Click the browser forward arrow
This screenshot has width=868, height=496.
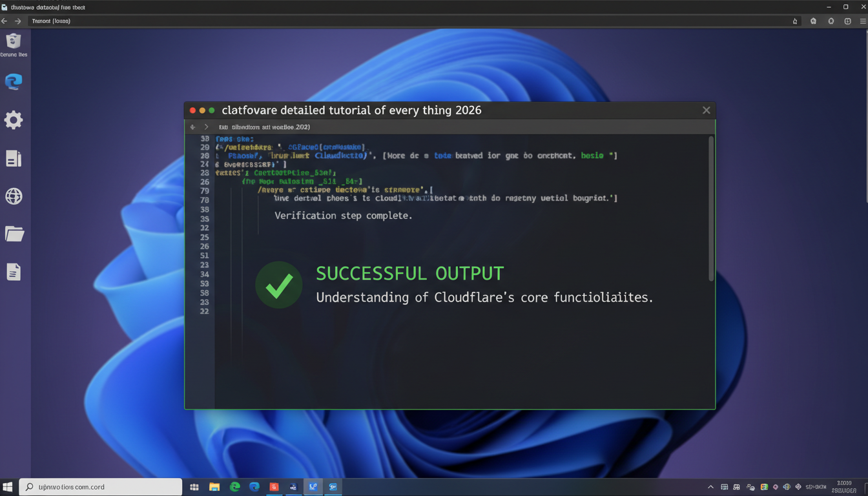18,21
